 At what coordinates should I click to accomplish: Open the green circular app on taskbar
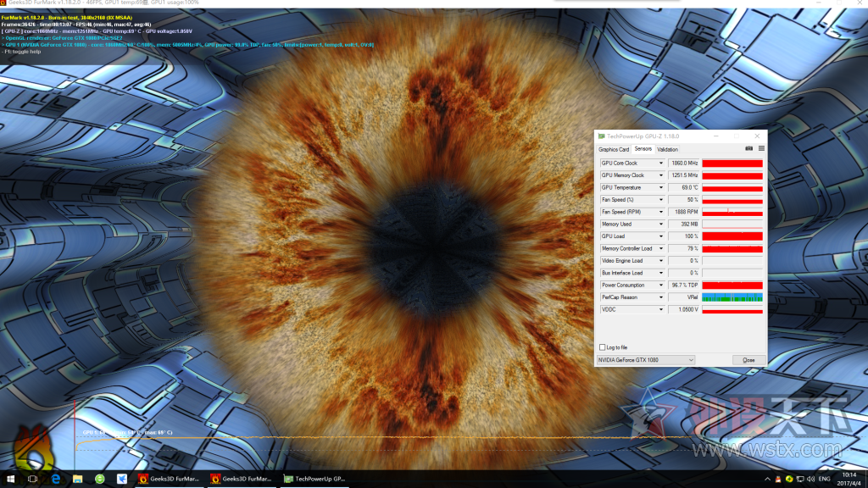[100, 479]
